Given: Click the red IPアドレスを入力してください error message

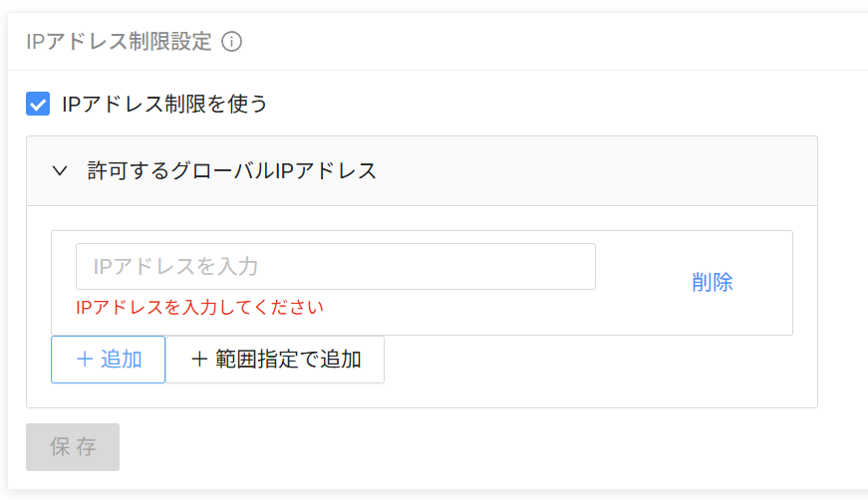Looking at the screenshot, I should tap(199, 307).
